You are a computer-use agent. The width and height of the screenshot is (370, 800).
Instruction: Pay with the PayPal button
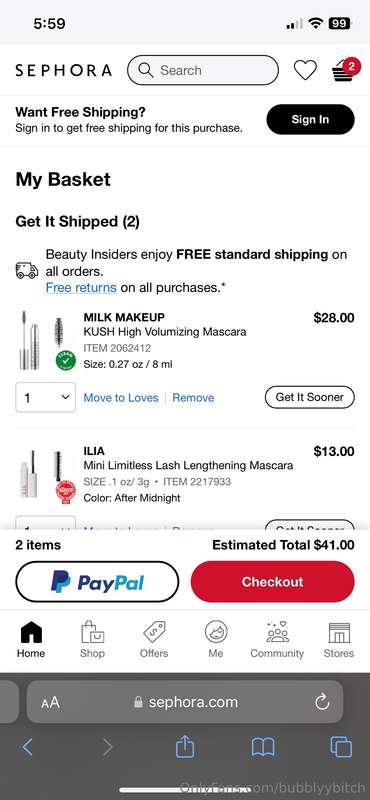[x=97, y=582]
